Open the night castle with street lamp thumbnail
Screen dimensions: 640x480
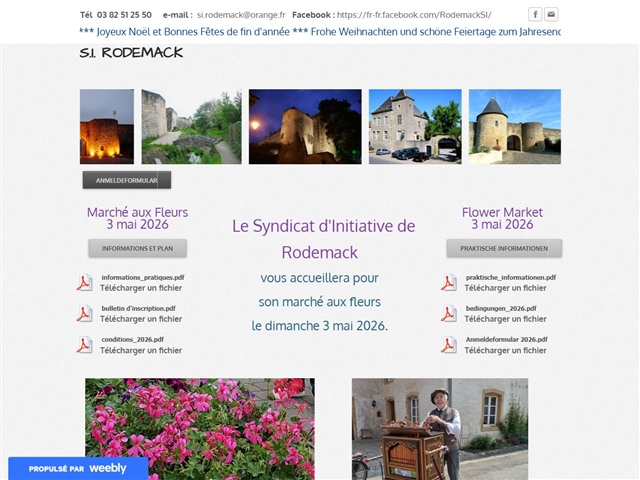(x=305, y=127)
